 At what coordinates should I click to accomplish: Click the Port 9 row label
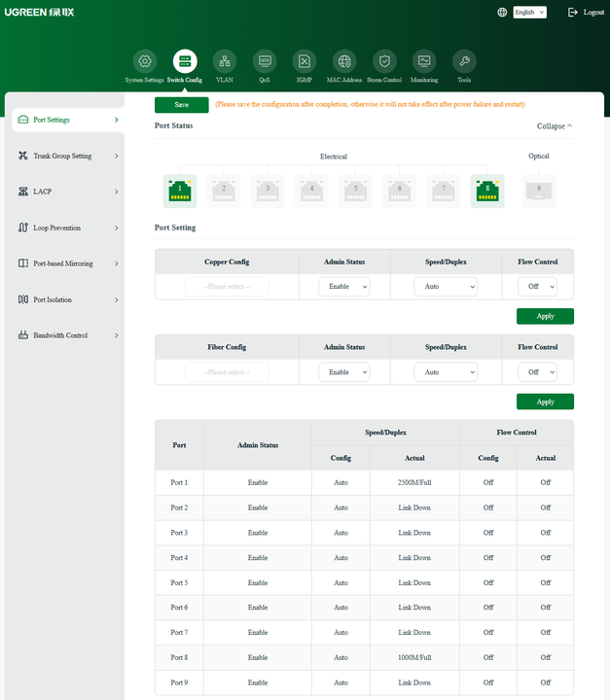(x=179, y=682)
